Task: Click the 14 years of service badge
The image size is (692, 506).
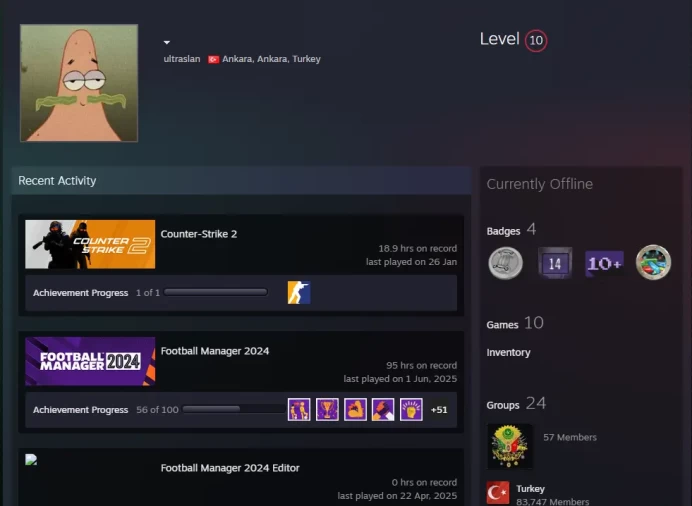Action: click(x=555, y=263)
